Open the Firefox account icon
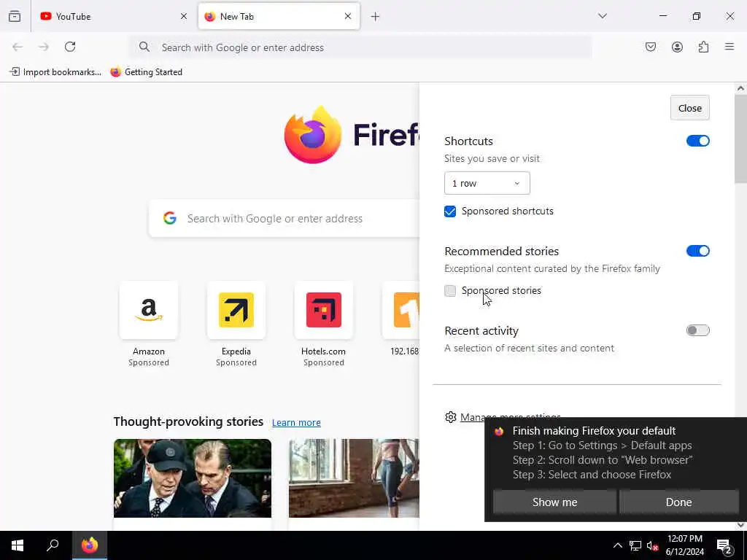747x560 pixels. (x=677, y=47)
